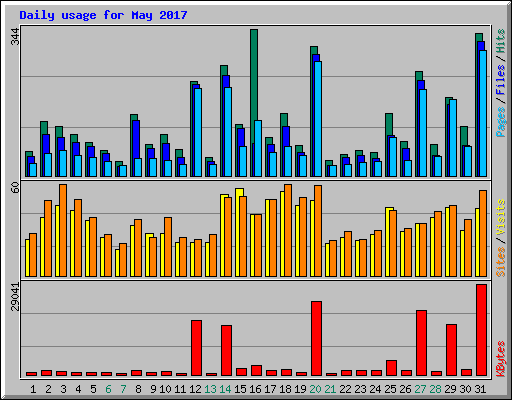
Task: Click the "Visits" legend word
Action: (x=501, y=218)
